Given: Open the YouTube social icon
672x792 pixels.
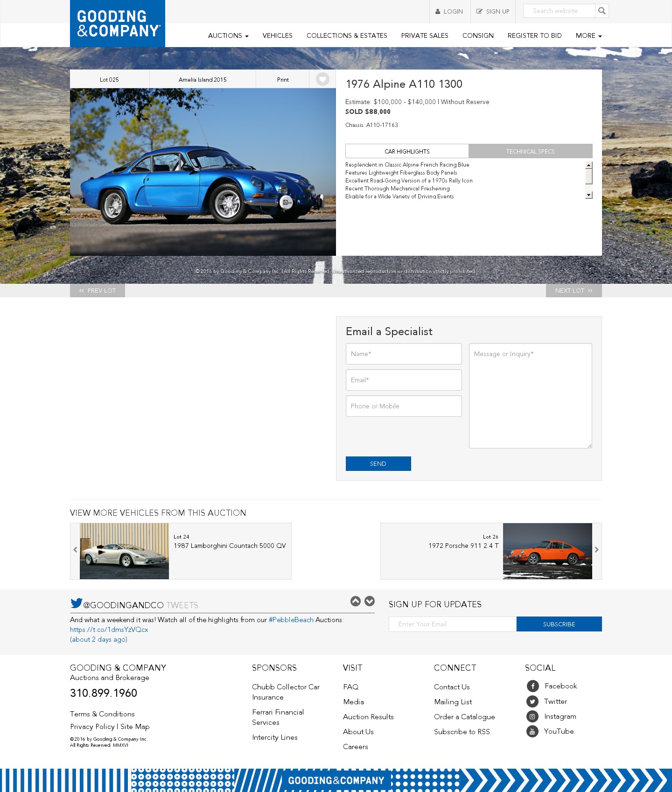Looking at the screenshot, I should point(532,731).
